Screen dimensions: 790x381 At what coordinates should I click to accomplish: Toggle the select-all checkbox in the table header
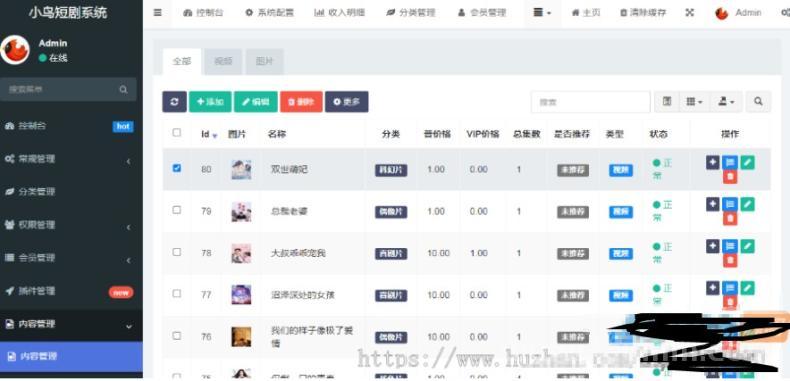pyautogui.click(x=176, y=133)
